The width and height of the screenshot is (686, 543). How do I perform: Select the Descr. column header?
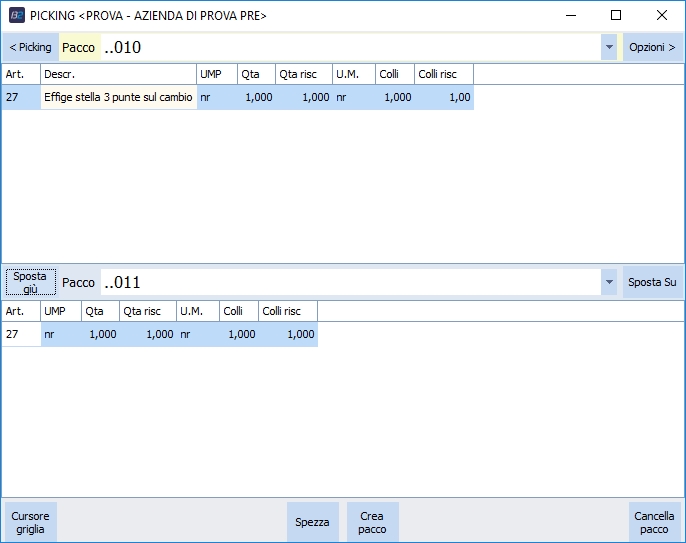pyautogui.click(x=119, y=74)
